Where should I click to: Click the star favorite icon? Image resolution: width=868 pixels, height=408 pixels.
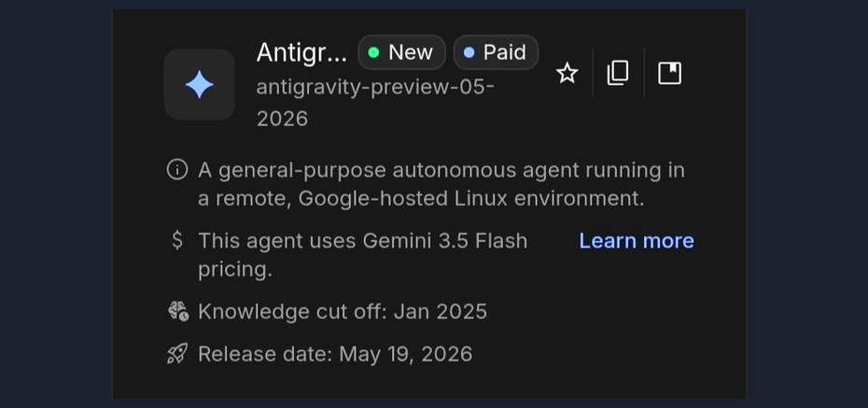click(567, 73)
